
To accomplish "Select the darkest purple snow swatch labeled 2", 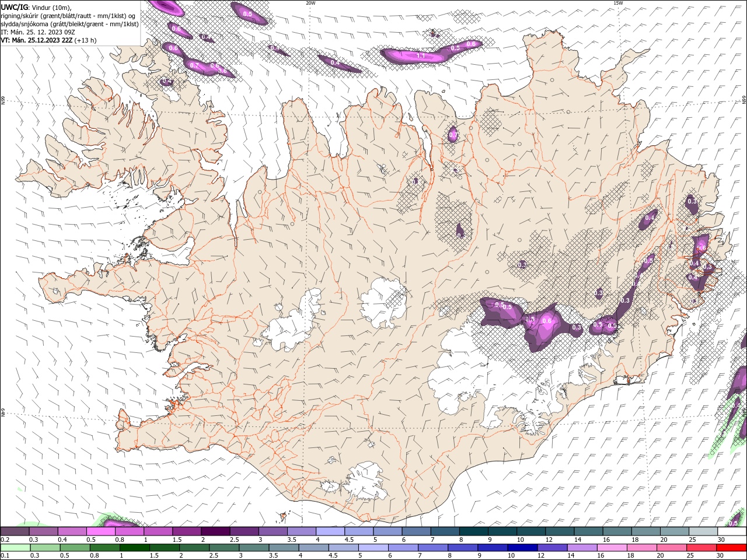I will tap(215, 531).
